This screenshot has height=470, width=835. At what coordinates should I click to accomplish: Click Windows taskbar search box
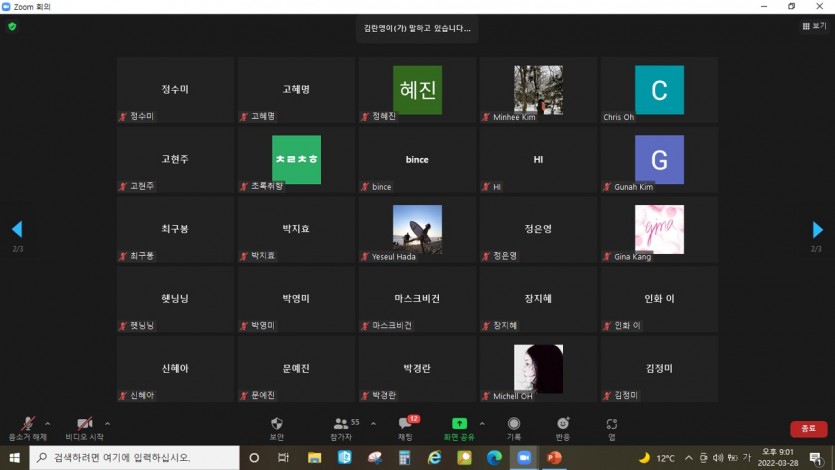click(x=134, y=458)
